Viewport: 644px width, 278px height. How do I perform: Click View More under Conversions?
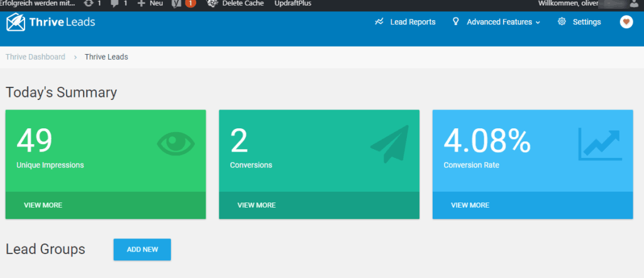tap(257, 205)
